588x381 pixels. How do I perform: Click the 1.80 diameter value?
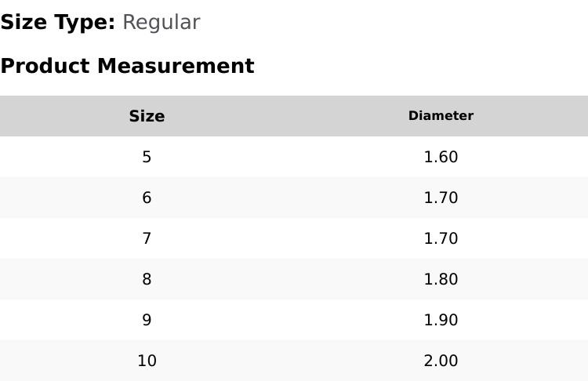[x=441, y=280]
